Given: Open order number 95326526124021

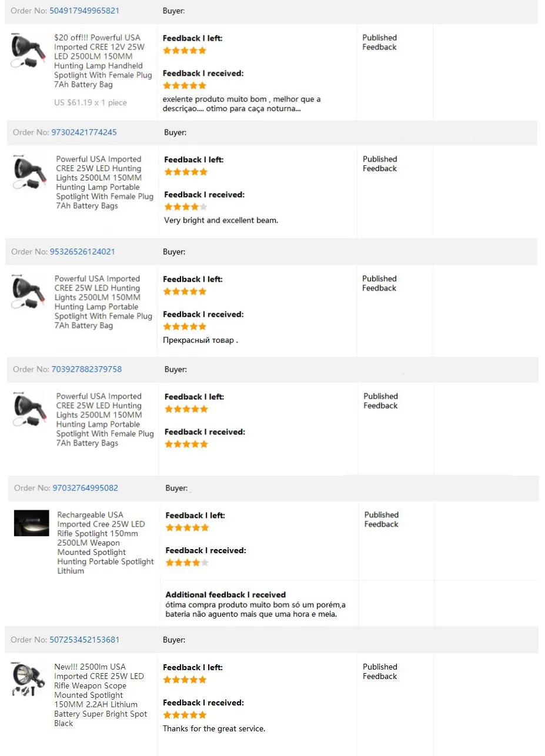Looking at the screenshot, I should (x=83, y=252).
